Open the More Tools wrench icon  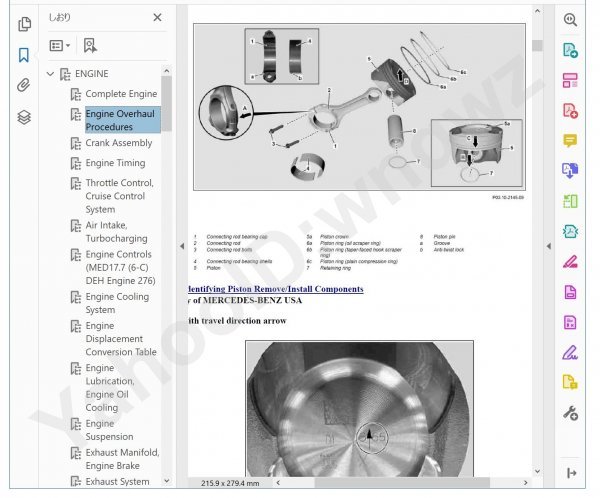coord(570,413)
